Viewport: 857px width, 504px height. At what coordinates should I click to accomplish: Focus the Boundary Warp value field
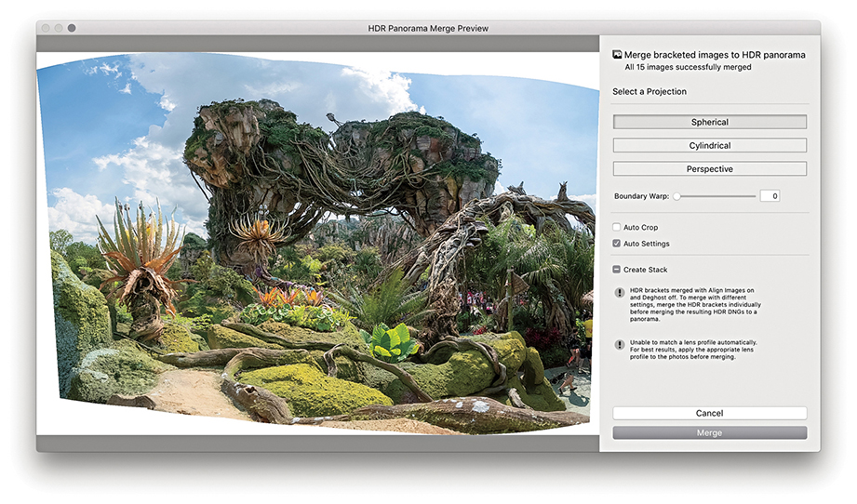770,196
